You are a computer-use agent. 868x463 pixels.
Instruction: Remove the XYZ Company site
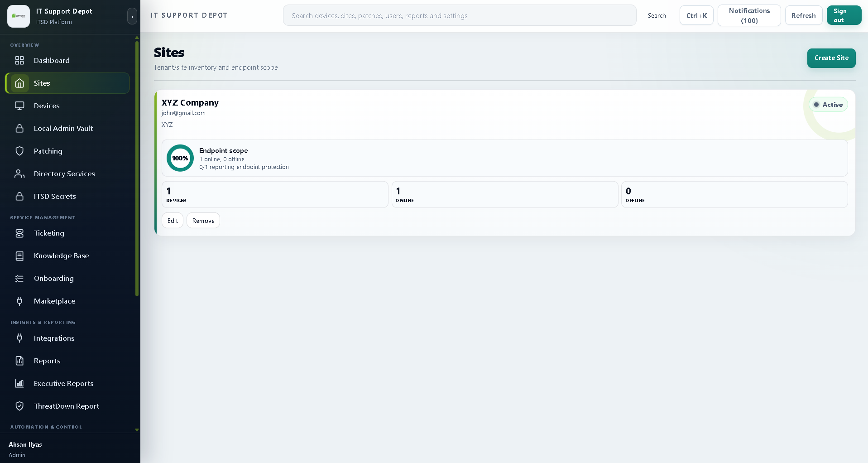tap(203, 221)
